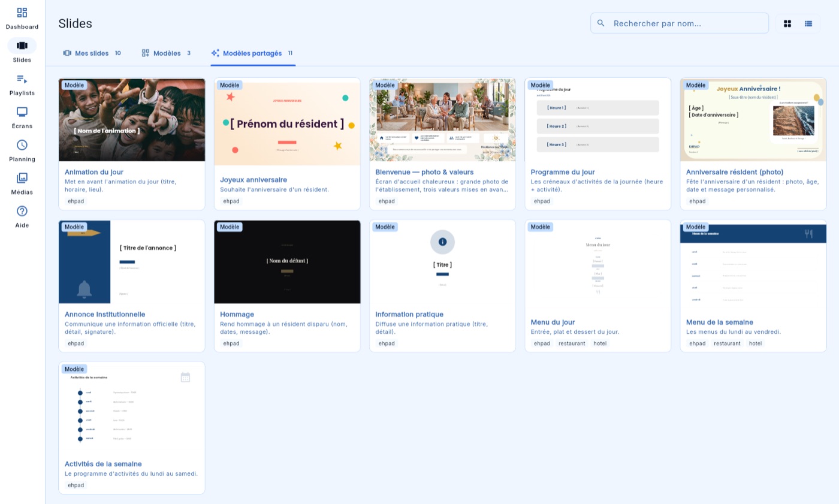Viewport: 839px width, 504px height.
Task: Open the Modèles tab
Action: click(x=166, y=53)
